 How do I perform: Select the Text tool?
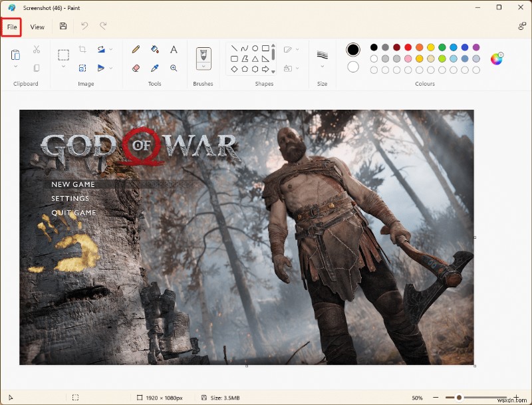[x=174, y=50]
